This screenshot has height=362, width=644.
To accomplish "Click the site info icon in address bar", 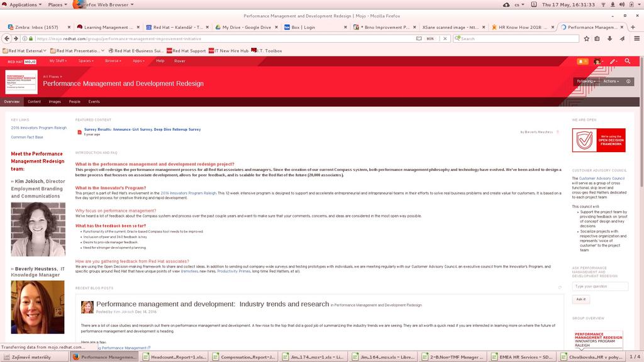I will (x=25, y=38).
